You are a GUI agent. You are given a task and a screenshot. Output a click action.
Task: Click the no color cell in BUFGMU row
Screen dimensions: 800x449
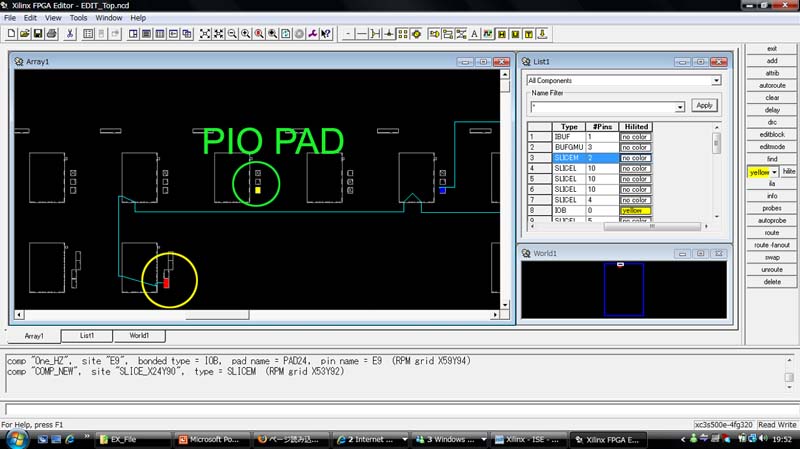point(635,147)
